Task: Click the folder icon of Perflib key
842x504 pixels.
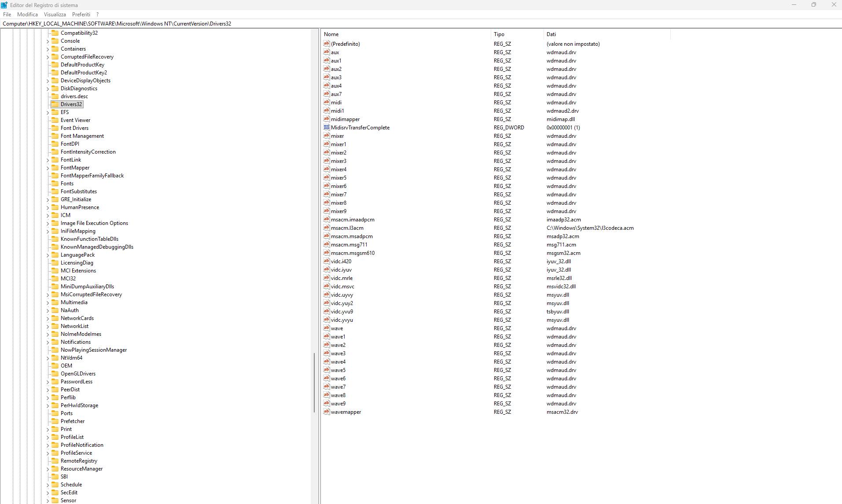Action: (x=55, y=397)
